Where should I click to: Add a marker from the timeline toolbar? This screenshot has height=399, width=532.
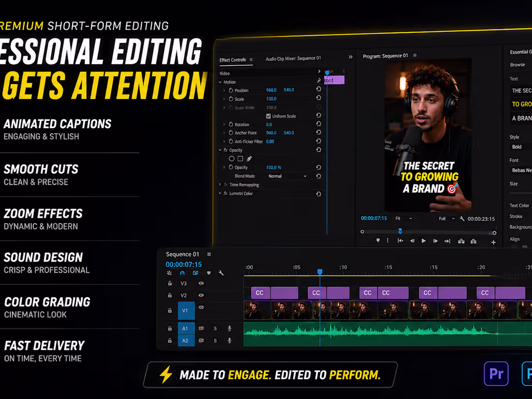pos(208,273)
